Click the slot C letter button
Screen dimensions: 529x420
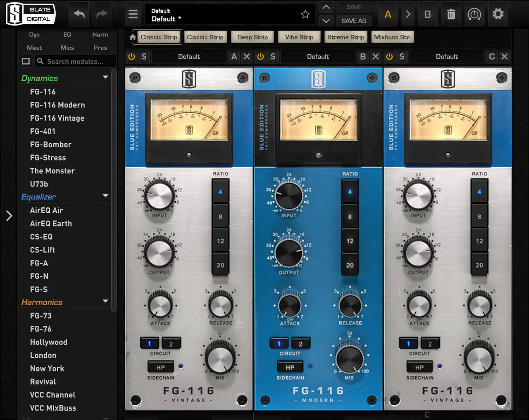[x=492, y=57]
